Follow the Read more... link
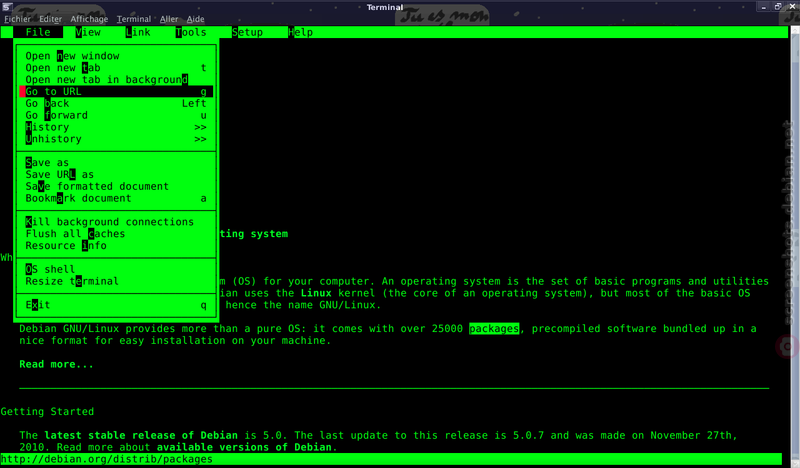 [57, 364]
